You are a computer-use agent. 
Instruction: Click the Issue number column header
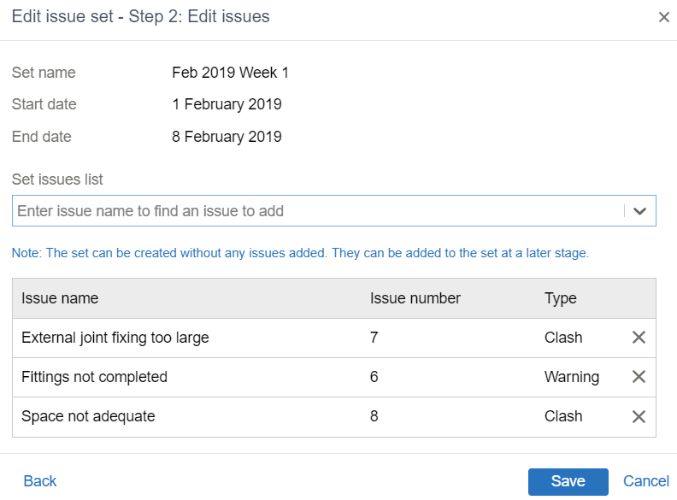(x=415, y=298)
